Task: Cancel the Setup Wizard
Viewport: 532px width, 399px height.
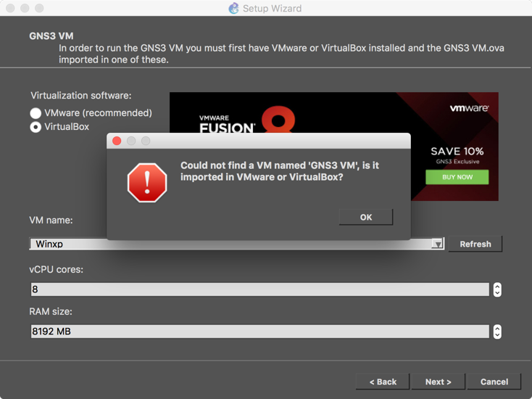Action: tap(494, 382)
